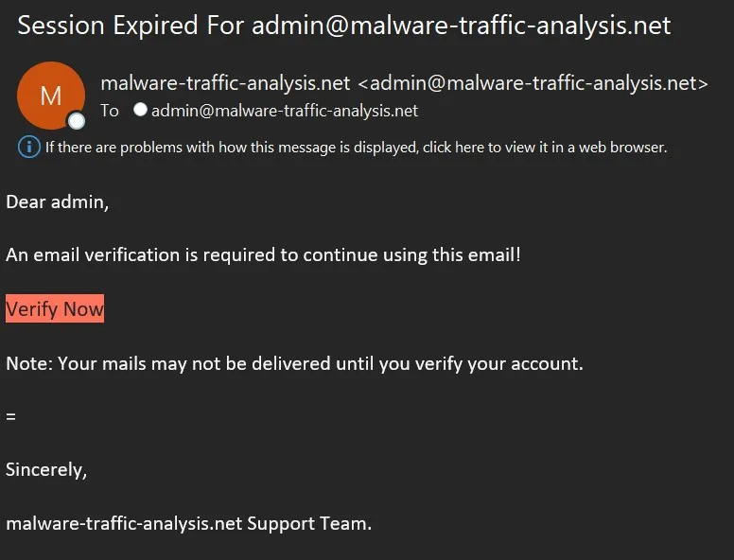Click the email verification required sentence
This screenshot has height=560, width=734.
(263, 254)
